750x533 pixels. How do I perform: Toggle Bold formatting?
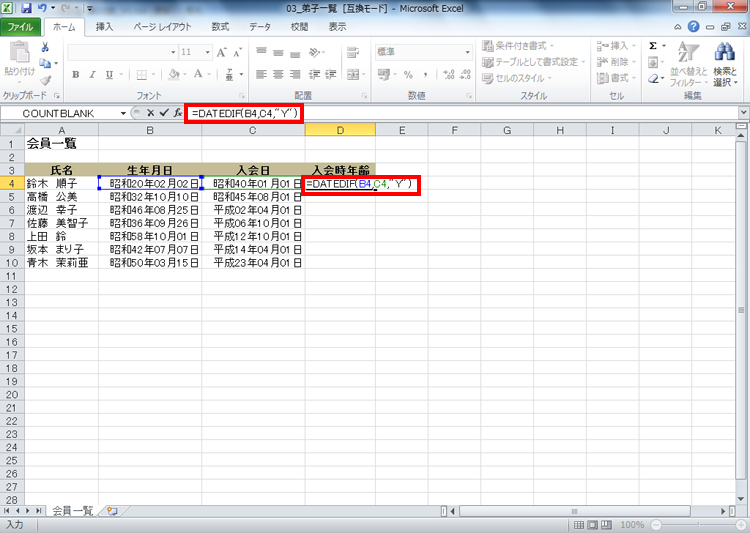tap(76, 75)
